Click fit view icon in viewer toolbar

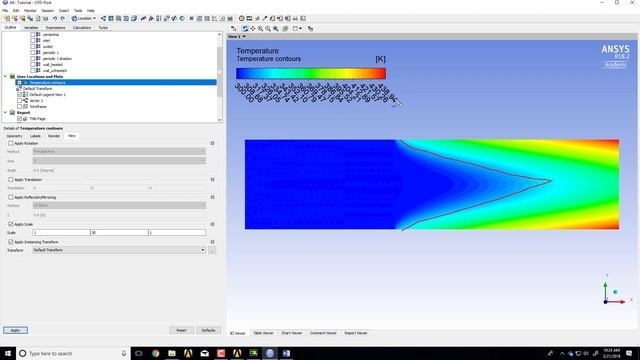tap(276, 29)
